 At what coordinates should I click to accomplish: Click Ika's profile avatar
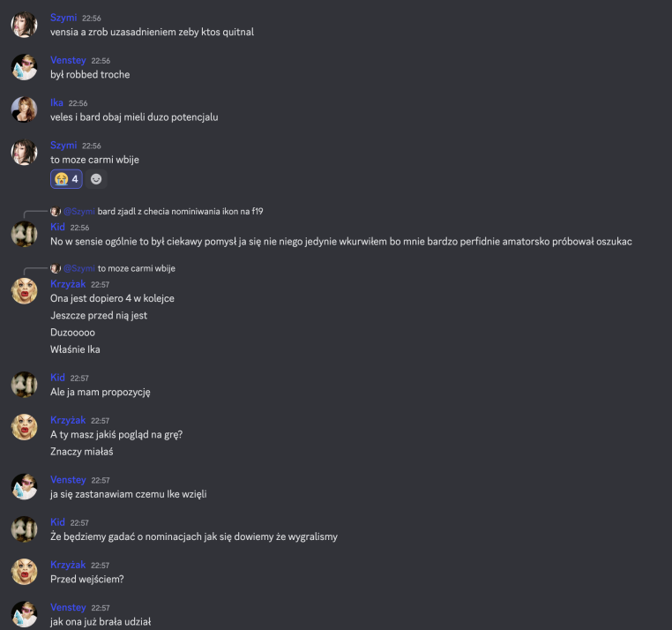coord(24,109)
